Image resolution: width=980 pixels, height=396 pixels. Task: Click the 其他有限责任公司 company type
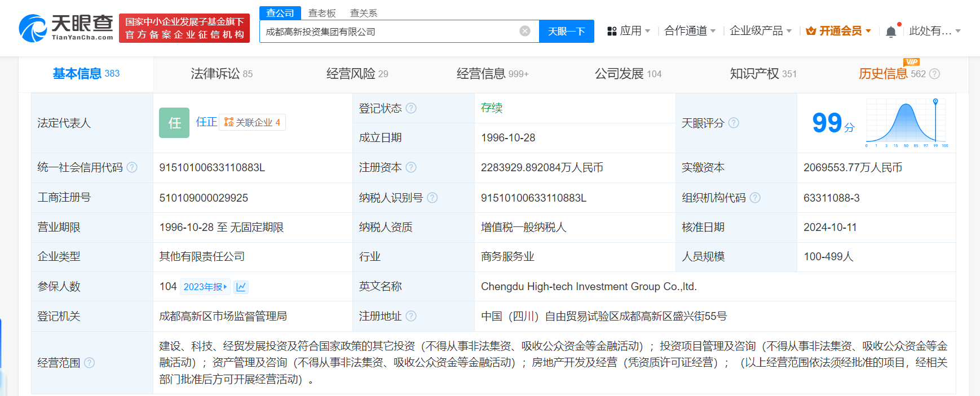point(202,257)
